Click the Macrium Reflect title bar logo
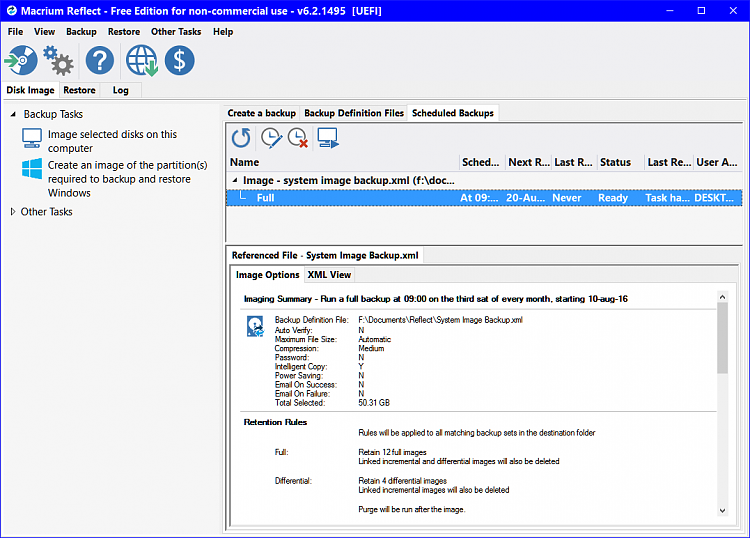 click(x=11, y=11)
